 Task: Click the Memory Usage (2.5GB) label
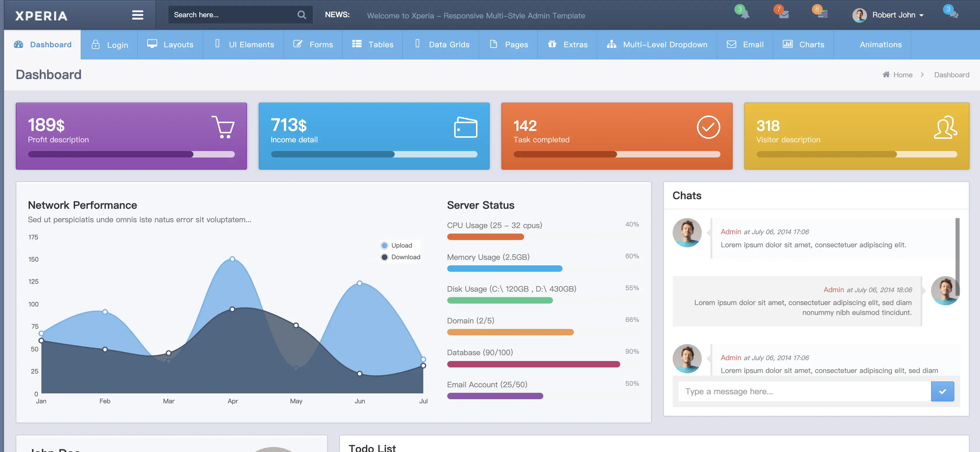coord(488,257)
